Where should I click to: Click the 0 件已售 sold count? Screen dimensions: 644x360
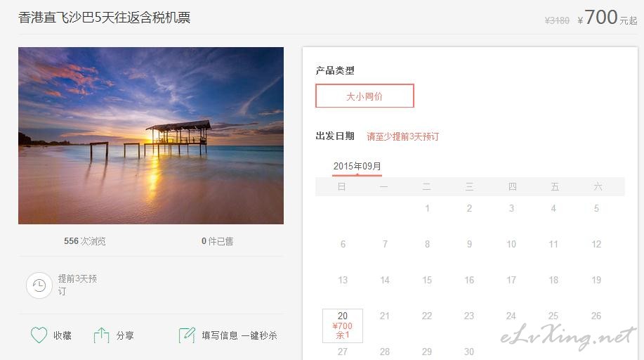point(217,241)
